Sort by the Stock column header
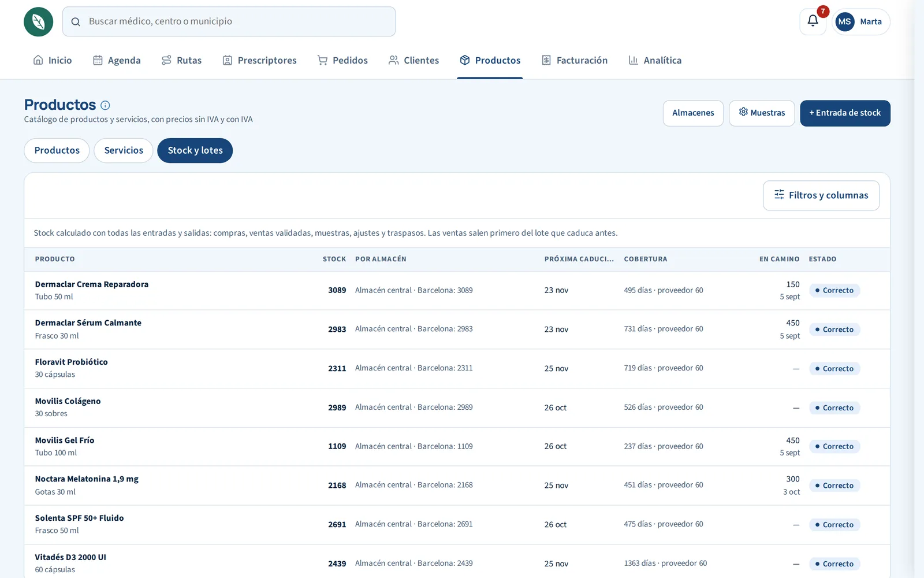 pos(334,259)
